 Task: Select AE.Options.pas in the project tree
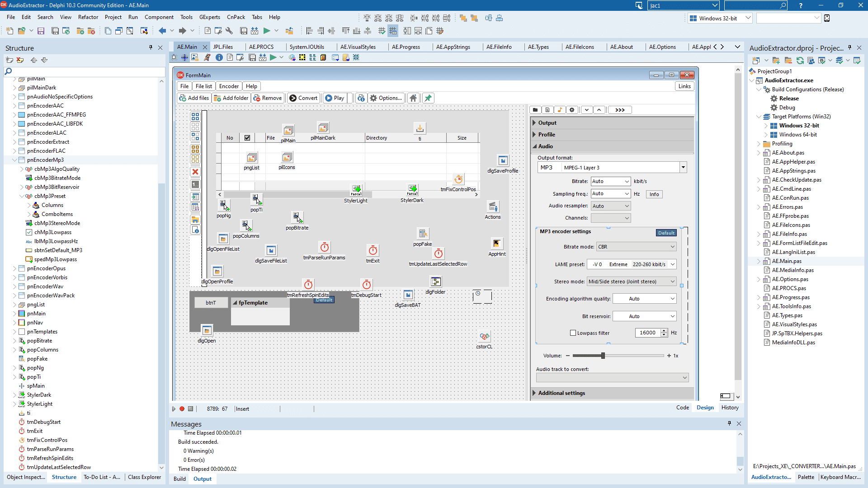point(790,279)
